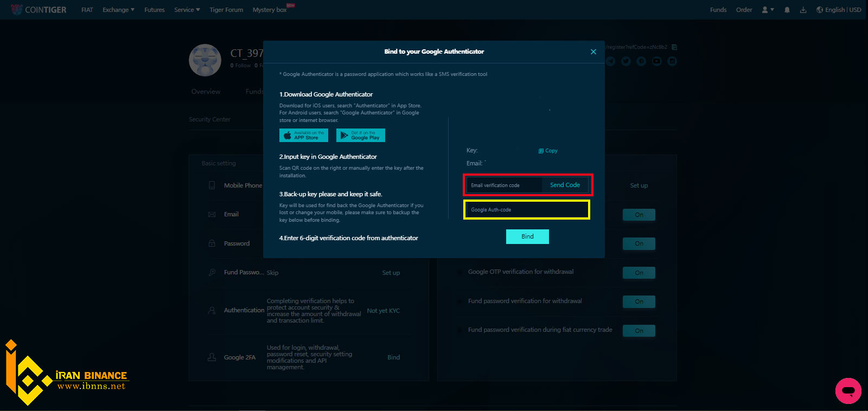Open the Mystery box page

click(x=270, y=10)
